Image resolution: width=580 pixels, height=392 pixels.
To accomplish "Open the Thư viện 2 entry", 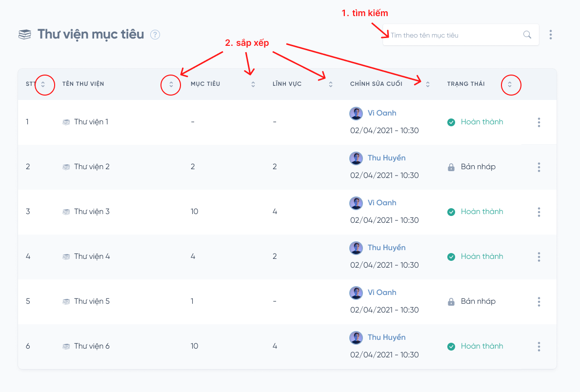I will pyautogui.click(x=92, y=167).
